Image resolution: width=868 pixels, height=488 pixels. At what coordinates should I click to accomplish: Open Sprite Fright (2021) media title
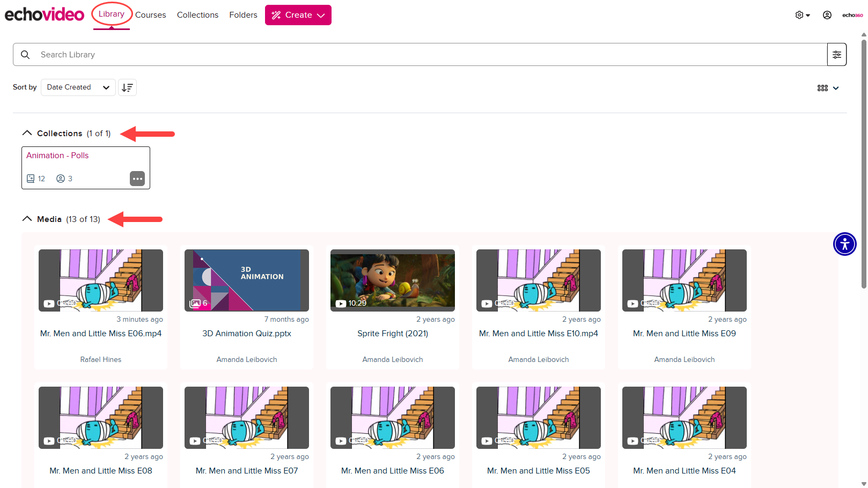tap(392, 333)
